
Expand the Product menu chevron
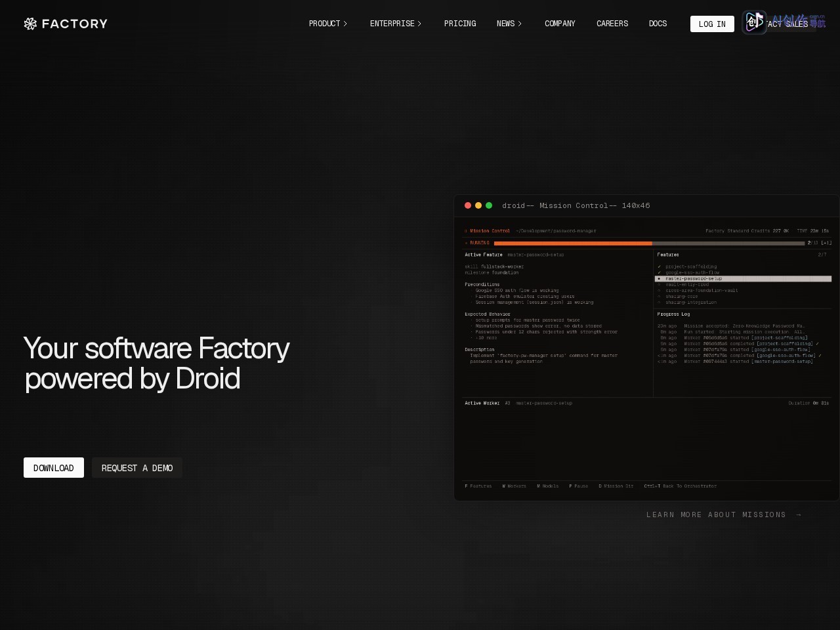(345, 24)
